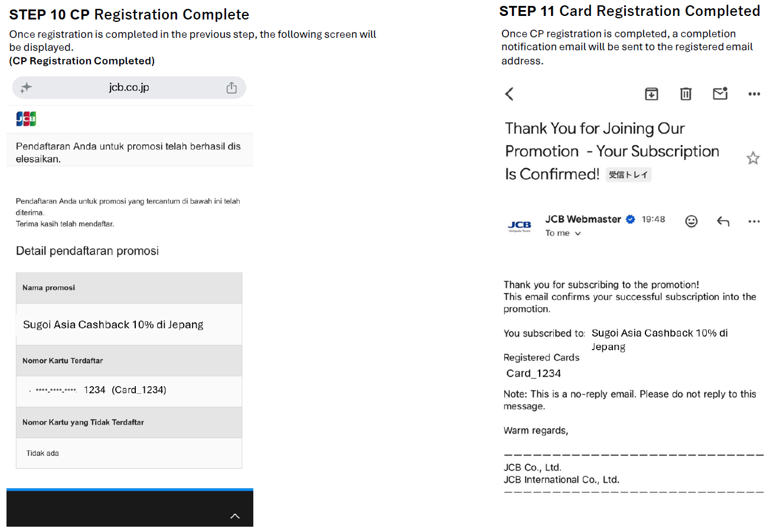Open the sender row three-dot menu
Screen dimensions: 770x532
(754, 221)
